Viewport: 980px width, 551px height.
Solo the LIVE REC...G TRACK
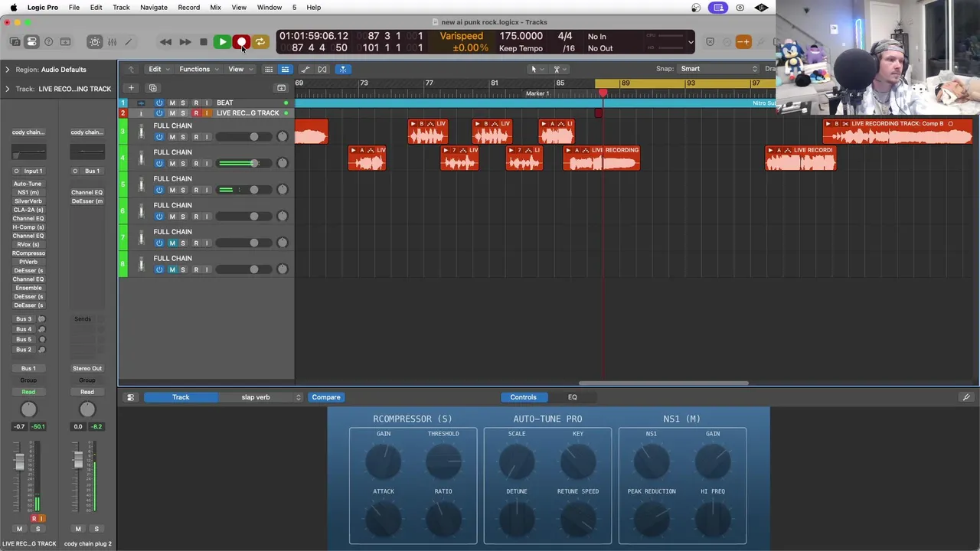(183, 113)
